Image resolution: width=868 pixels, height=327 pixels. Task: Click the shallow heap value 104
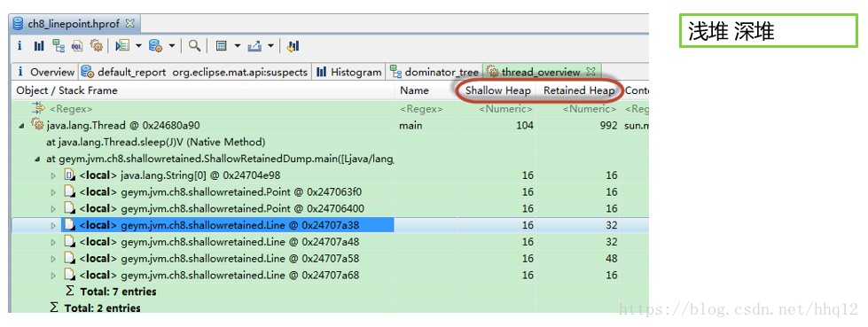click(x=524, y=126)
